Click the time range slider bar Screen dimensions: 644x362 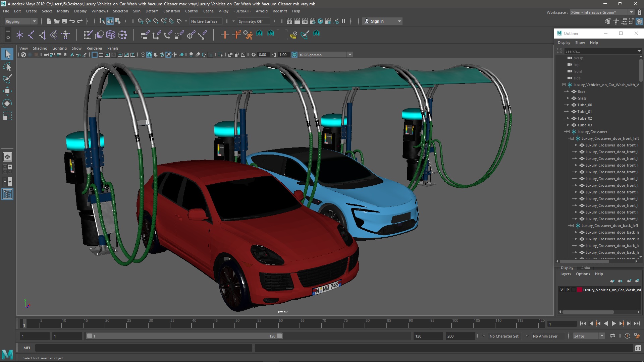tap(184, 336)
